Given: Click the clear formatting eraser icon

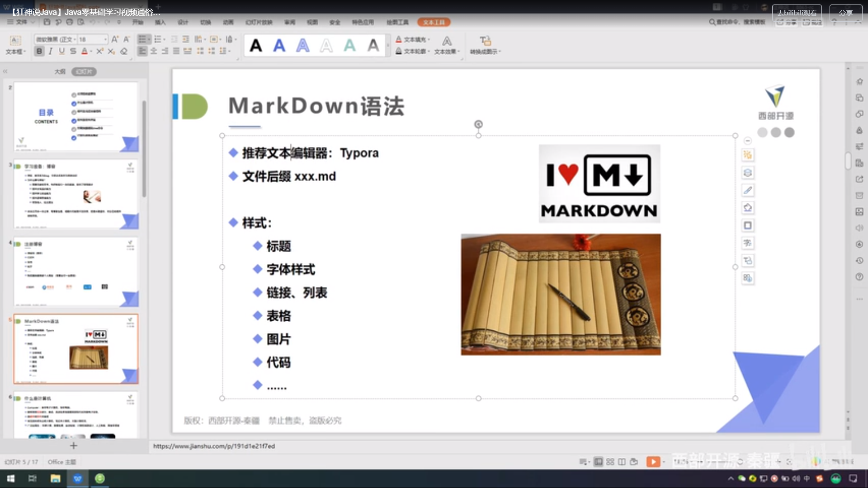Looking at the screenshot, I should click(124, 51).
